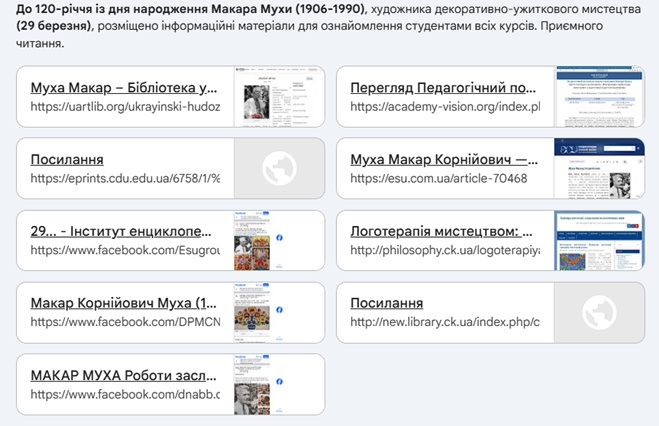Open the academy-vision.org page preview thumbnail
This screenshot has height=426, width=659.
599,97
